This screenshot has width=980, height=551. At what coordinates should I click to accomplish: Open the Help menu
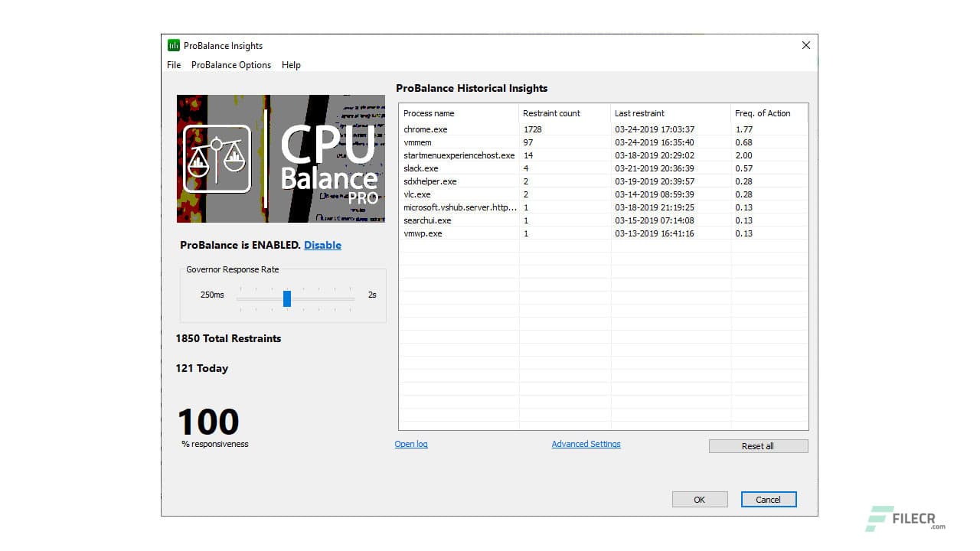pyautogui.click(x=291, y=65)
